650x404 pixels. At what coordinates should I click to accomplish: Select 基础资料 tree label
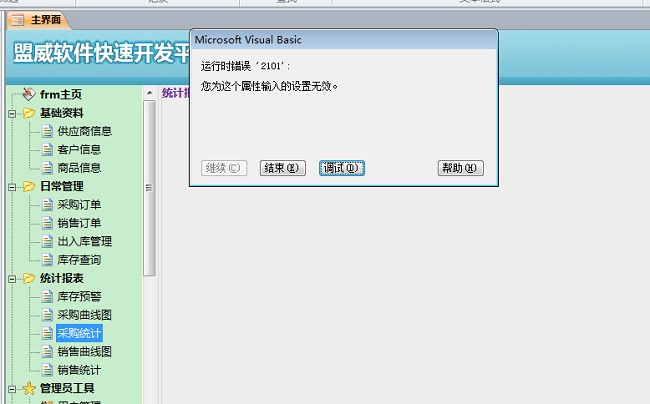62,113
